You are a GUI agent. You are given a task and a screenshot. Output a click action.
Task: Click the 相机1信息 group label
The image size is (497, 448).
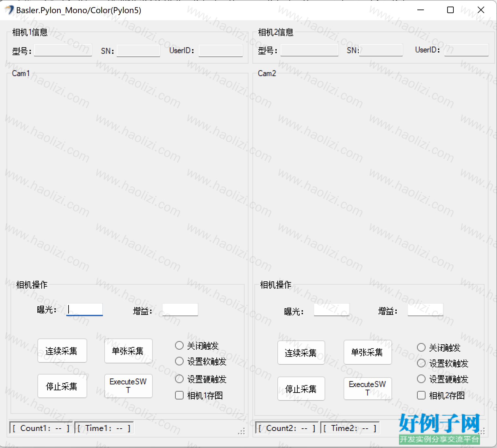[30, 32]
